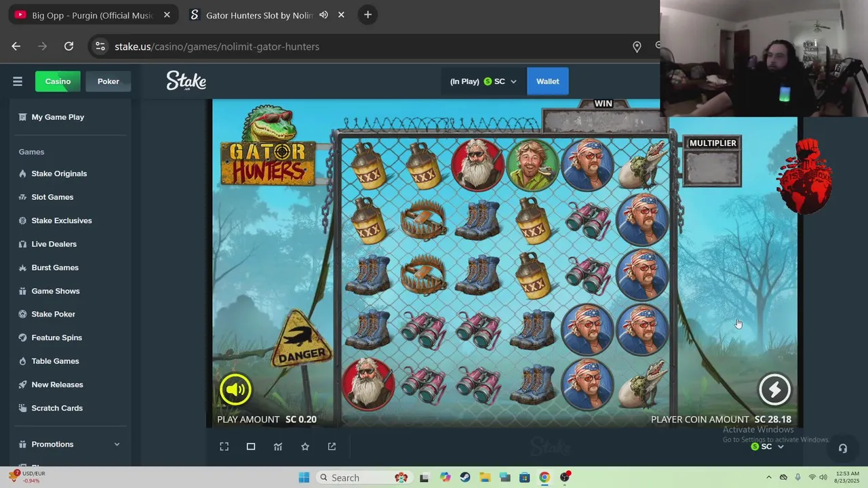Go back in browser

tap(16, 46)
